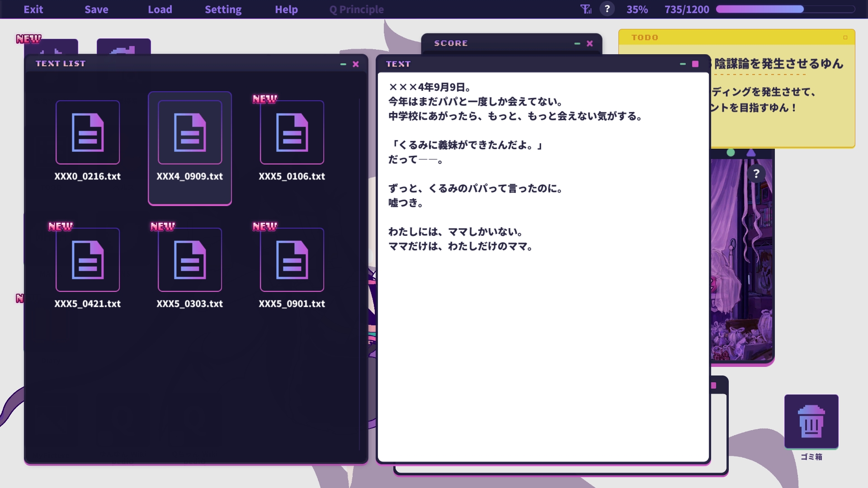Click the round question mark icon in top bar
Screen dimensions: 868x488
607,9
